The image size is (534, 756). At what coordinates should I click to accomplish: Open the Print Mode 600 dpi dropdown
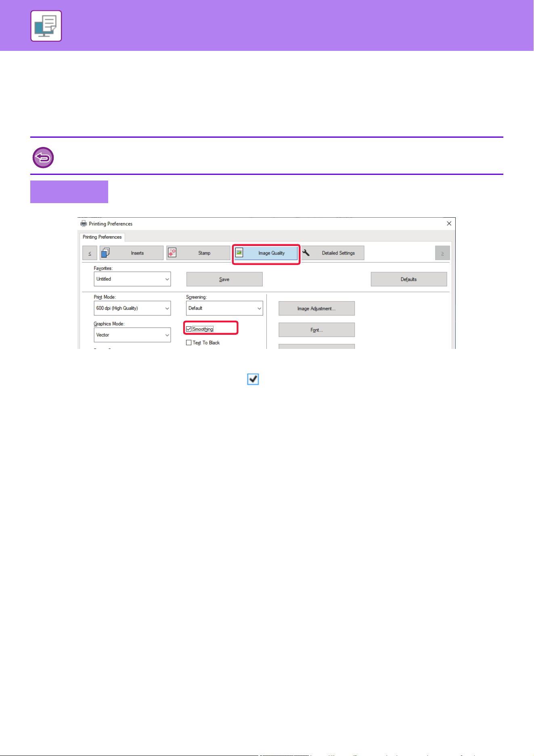[x=132, y=308]
